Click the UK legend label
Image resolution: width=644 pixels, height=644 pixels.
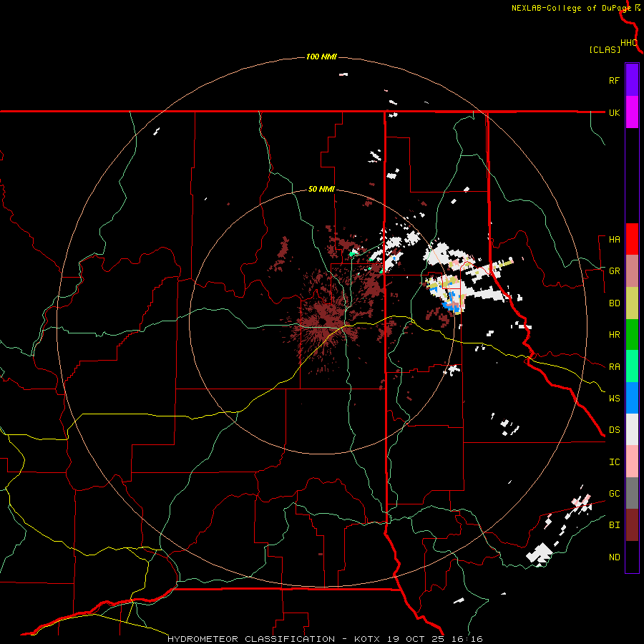[x=614, y=113]
